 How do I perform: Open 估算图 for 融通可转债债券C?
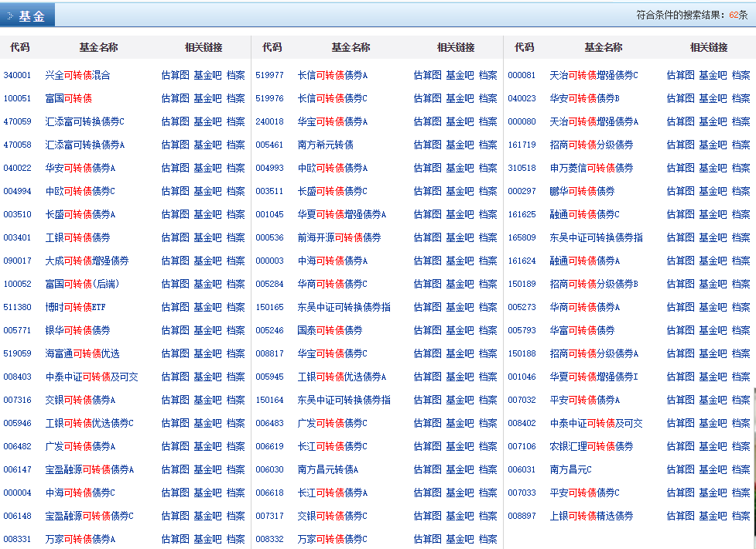[680, 214]
